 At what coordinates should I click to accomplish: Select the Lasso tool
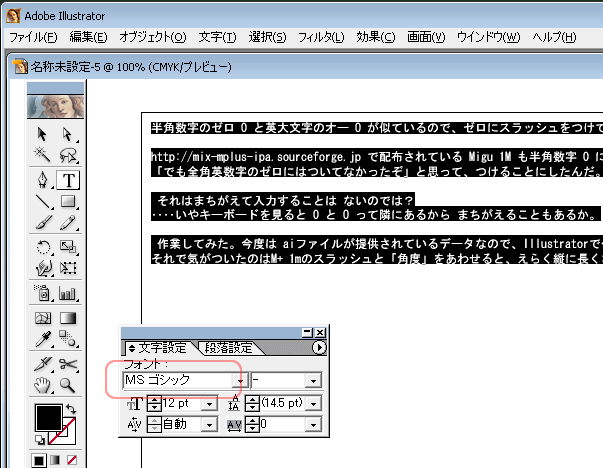68,155
